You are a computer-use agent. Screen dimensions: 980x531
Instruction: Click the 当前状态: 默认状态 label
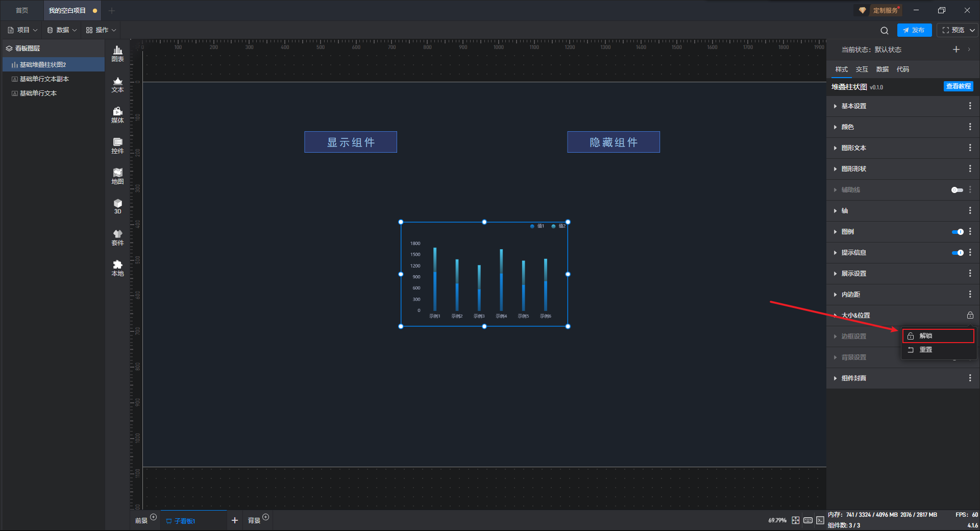click(x=871, y=50)
